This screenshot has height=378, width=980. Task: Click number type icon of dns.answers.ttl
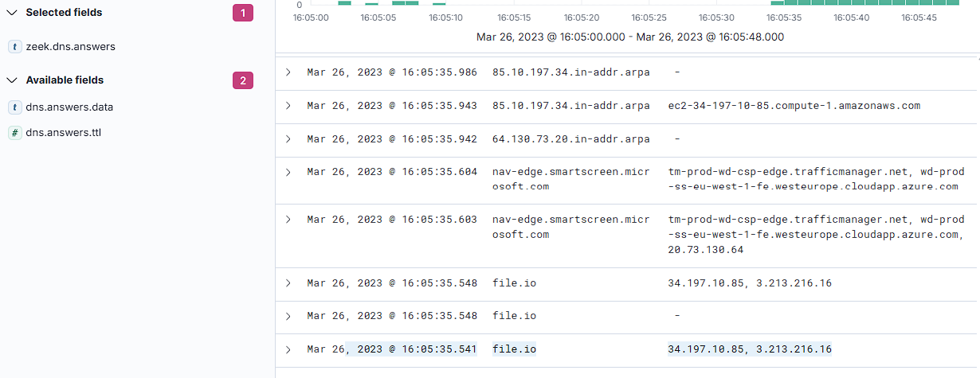tap(14, 133)
